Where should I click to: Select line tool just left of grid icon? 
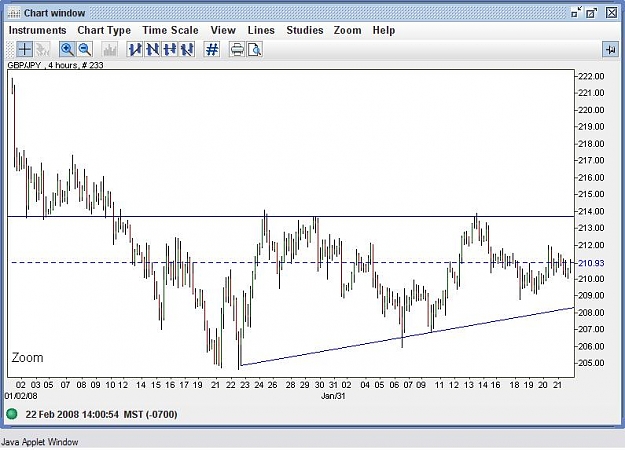[187, 49]
